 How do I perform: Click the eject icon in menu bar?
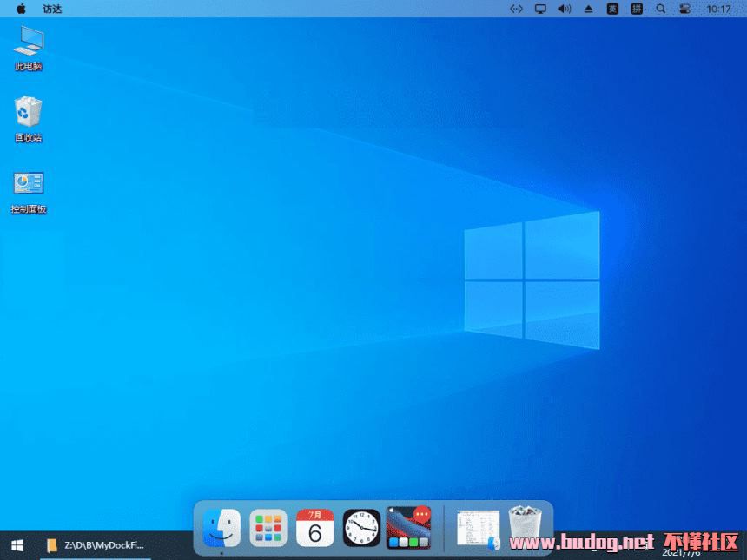tap(588, 9)
